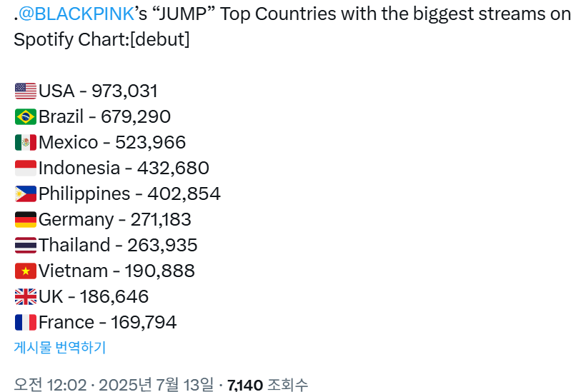Click the Germany flag emoji

(x=26, y=219)
